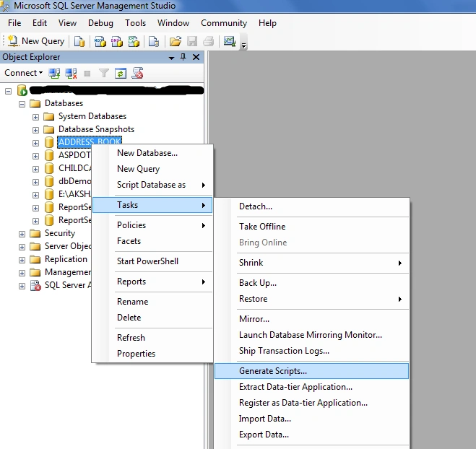Image resolution: width=476 pixels, height=449 pixels.
Task: Expand the Replication folder node
Action: [22, 260]
